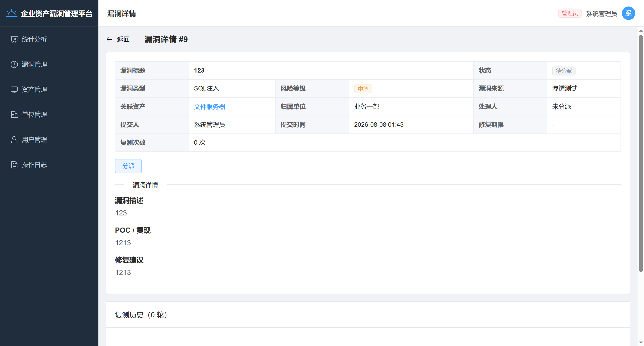The image size is (644, 346).
Task: Click the 修复期限 label cell
Action: pyautogui.click(x=510, y=125)
